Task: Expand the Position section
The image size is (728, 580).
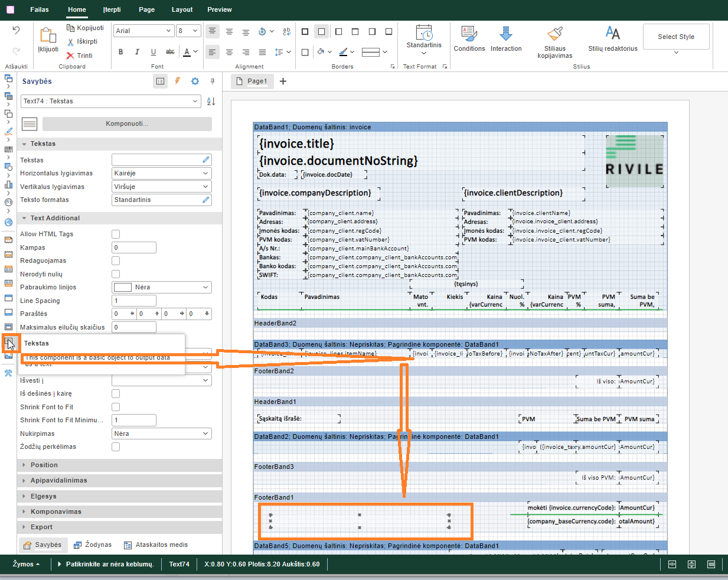Action: click(44, 465)
